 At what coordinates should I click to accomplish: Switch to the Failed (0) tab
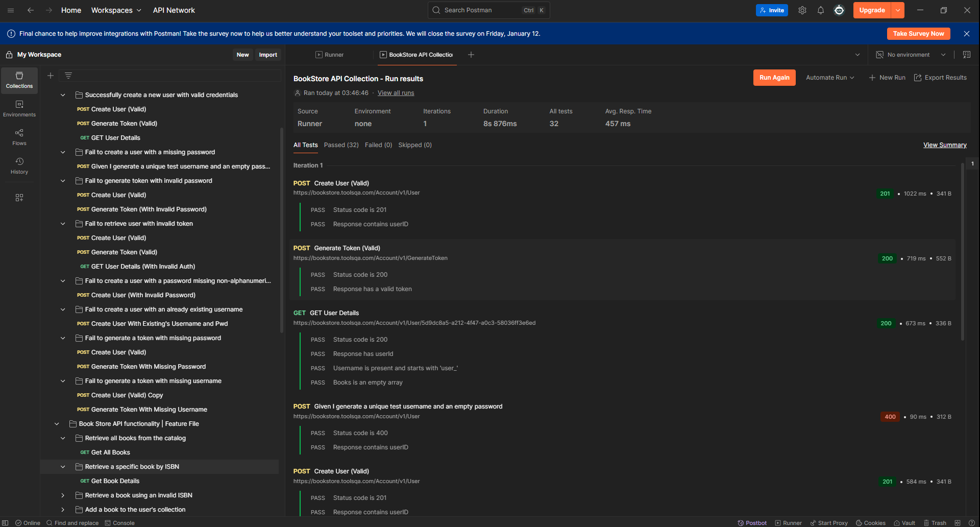[x=378, y=145]
